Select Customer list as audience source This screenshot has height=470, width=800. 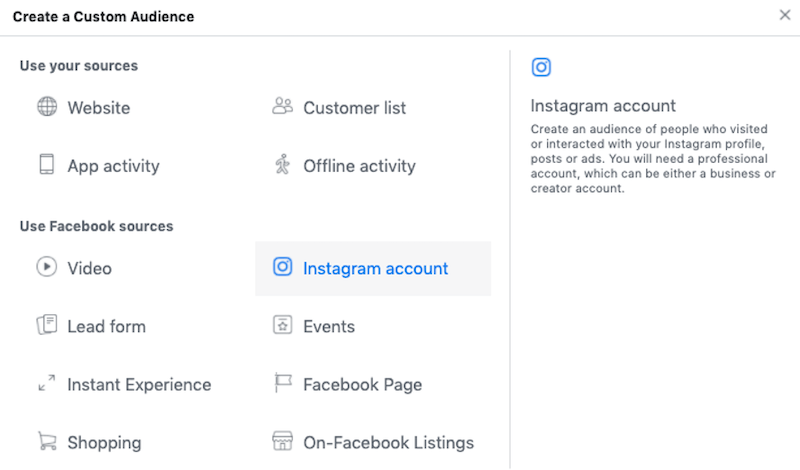click(x=354, y=108)
